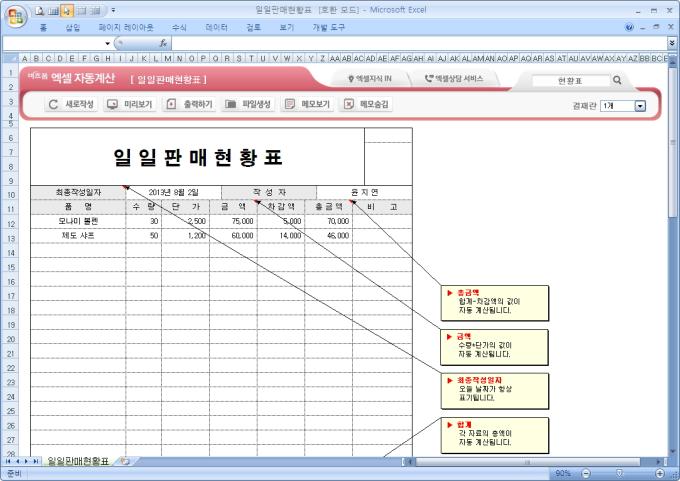Click the 총금액 memo note box
The height and width of the screenshot is (481, 680).
pos(495,303)
